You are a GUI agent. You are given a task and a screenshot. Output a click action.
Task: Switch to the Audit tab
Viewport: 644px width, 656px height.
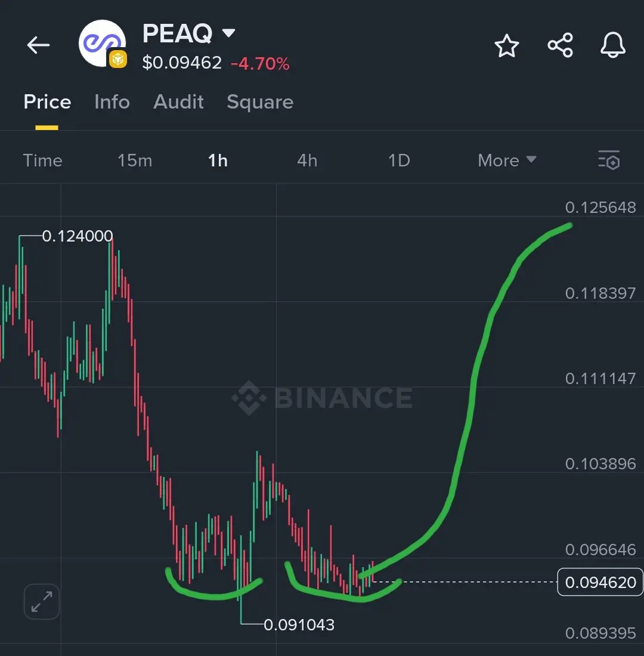coord(178,101)
